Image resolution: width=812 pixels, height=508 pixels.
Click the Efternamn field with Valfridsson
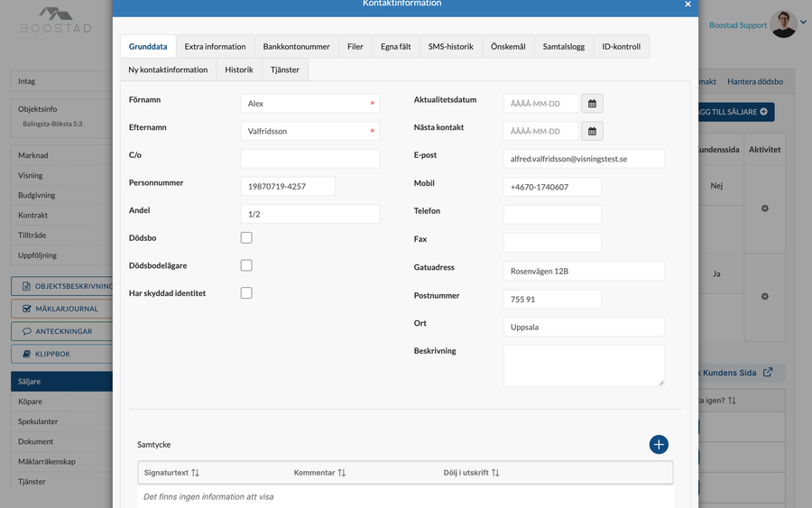coord(310,131)
